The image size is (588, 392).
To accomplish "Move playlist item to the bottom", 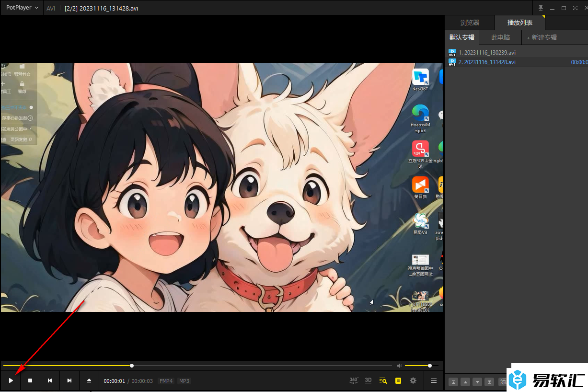I will point(489,382).
